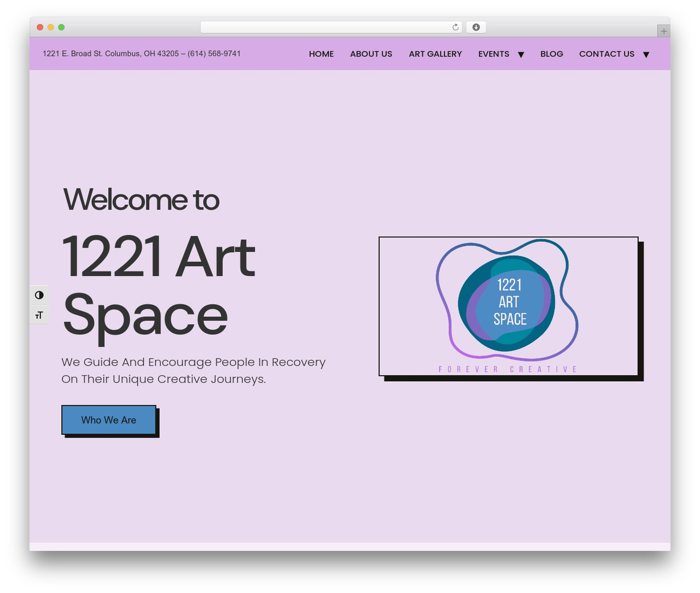Expand the Contact Us submenu arrow
This screenshot has width=700, height=593.
coord(646,55)
